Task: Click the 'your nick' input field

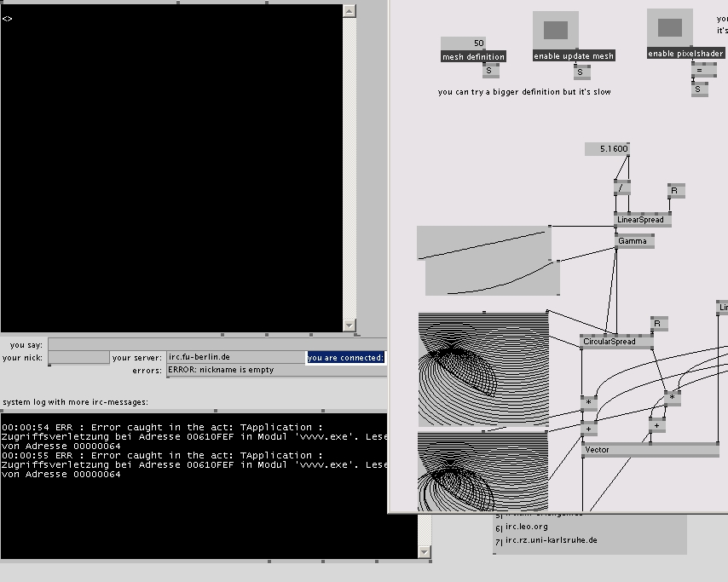Action: 79,358
